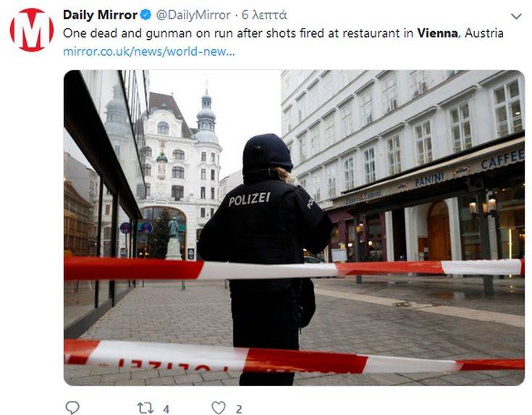Open the '6 λεπτά' timestamp
532x415 pixels.
[x=264, y=15]
